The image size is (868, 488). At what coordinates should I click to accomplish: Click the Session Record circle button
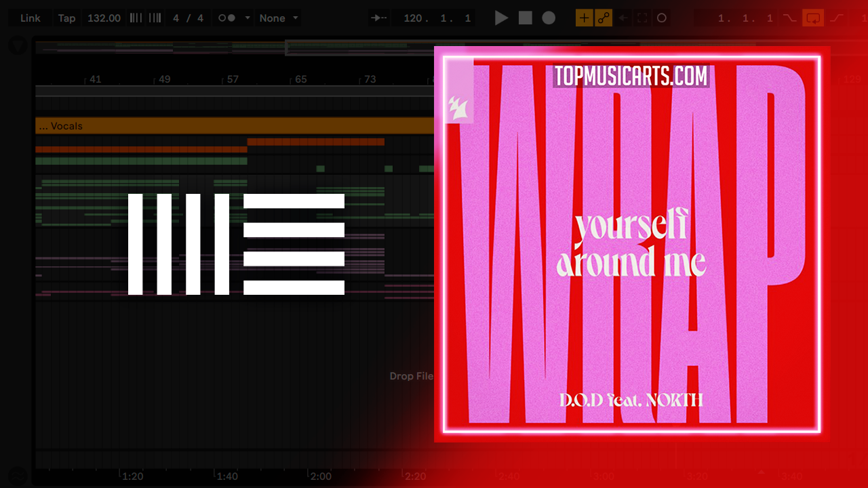[662, 18]
